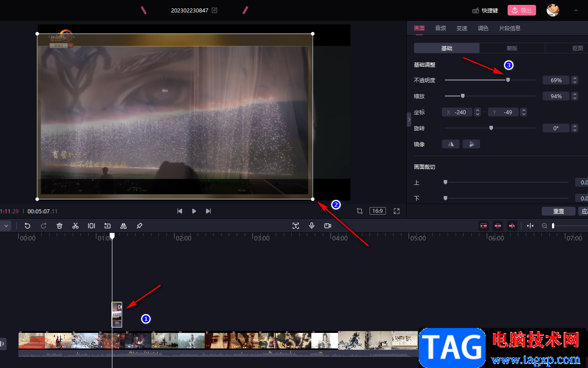Click the 重置 reset button
The height and width of the screenshot is (368, 588).
coord(559,212)
